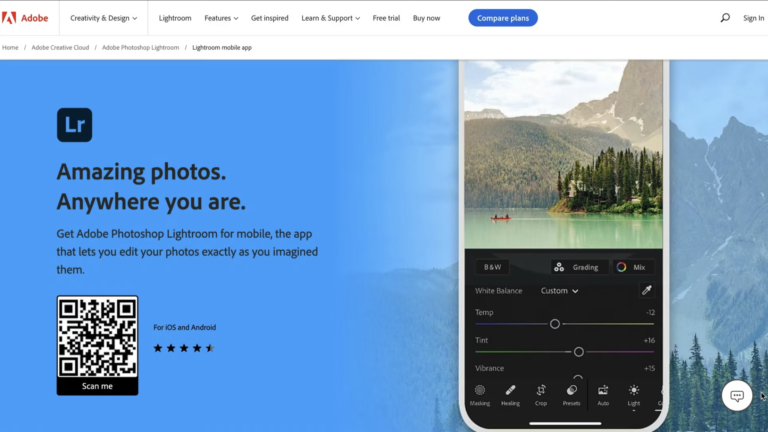Open the Free trial nav item
The image size is (768, 432).
pyautogui.click(x=386, y=18)
